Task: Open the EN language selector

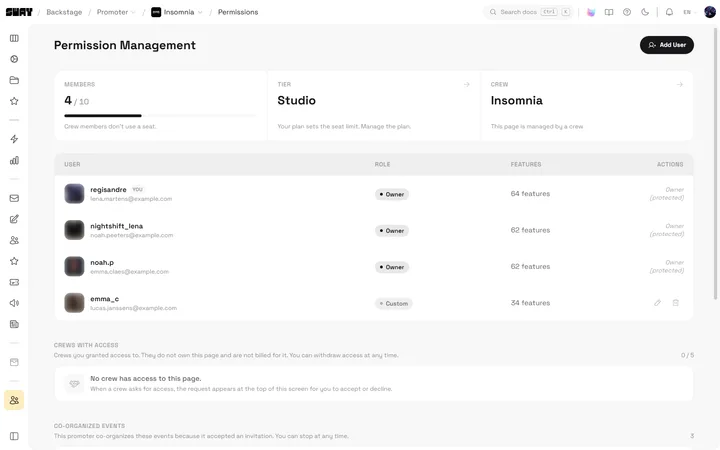Action: [687, 12]
